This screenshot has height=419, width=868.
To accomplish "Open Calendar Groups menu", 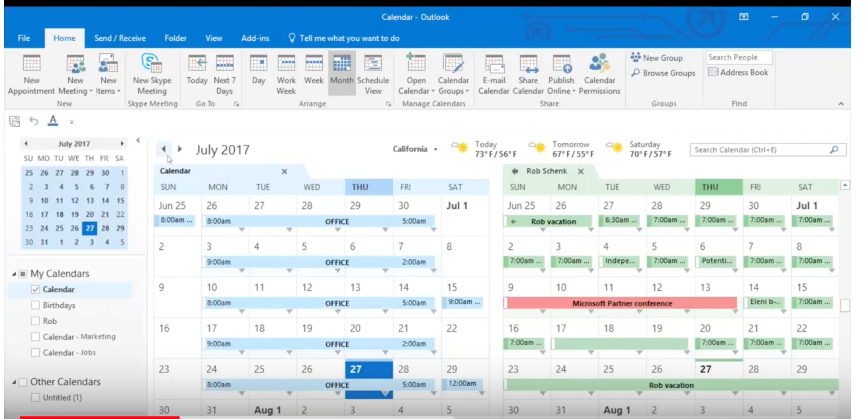I will [x=453, y=75].
